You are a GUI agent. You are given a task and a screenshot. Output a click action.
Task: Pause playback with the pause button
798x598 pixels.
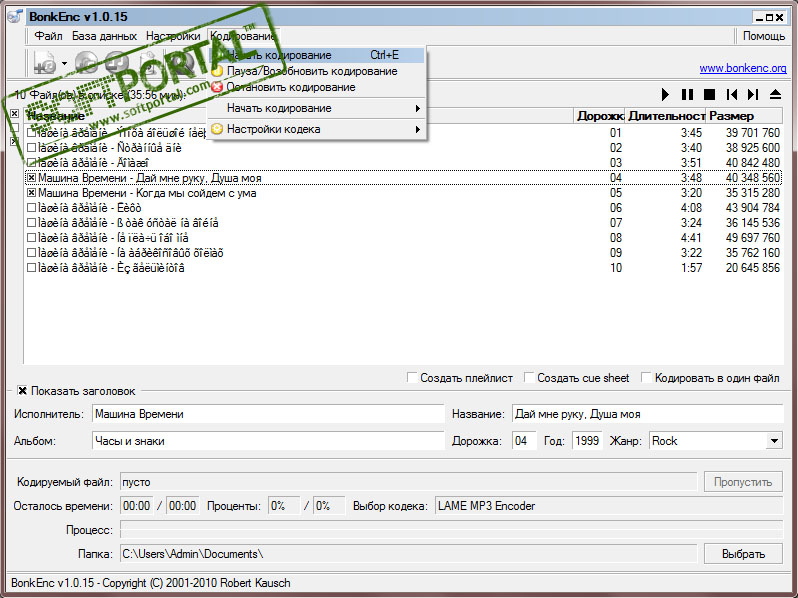pyautogui.click(x=687, y=94)
